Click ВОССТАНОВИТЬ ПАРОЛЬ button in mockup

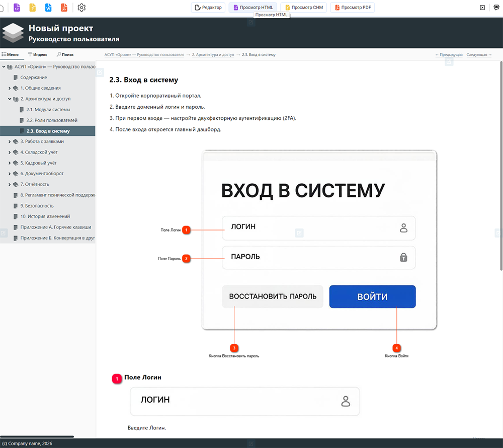pyautogui.click(x=273, y=296)
